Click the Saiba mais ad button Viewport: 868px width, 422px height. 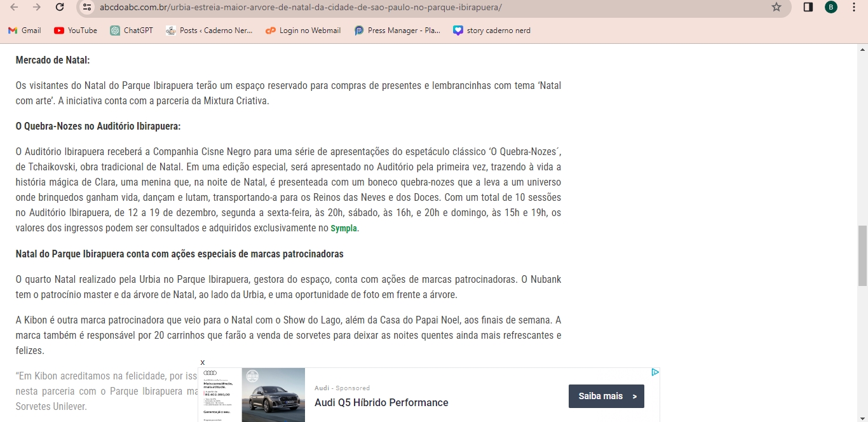point(606,396)
